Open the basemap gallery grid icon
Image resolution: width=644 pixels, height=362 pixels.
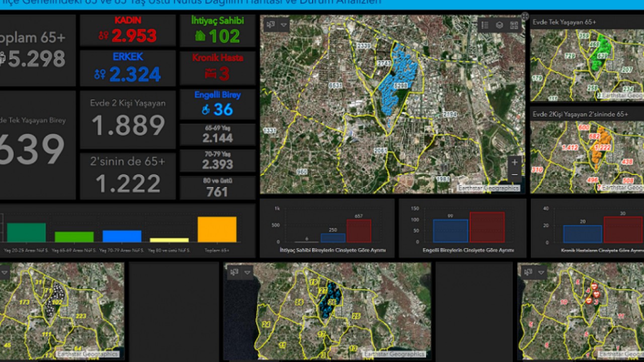pos(514,25)
